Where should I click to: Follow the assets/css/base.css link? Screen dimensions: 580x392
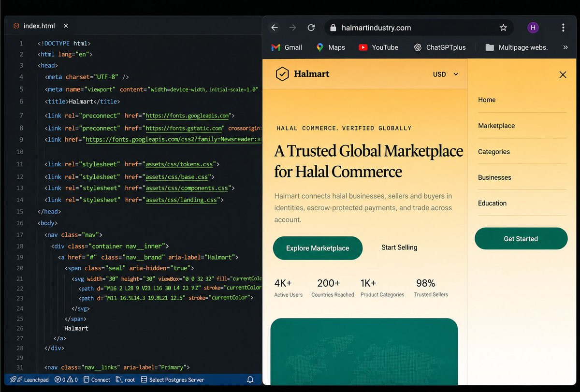coord(178,177)
